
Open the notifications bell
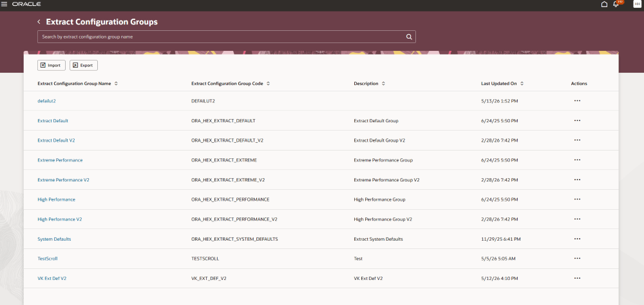[x=616, y=4]
